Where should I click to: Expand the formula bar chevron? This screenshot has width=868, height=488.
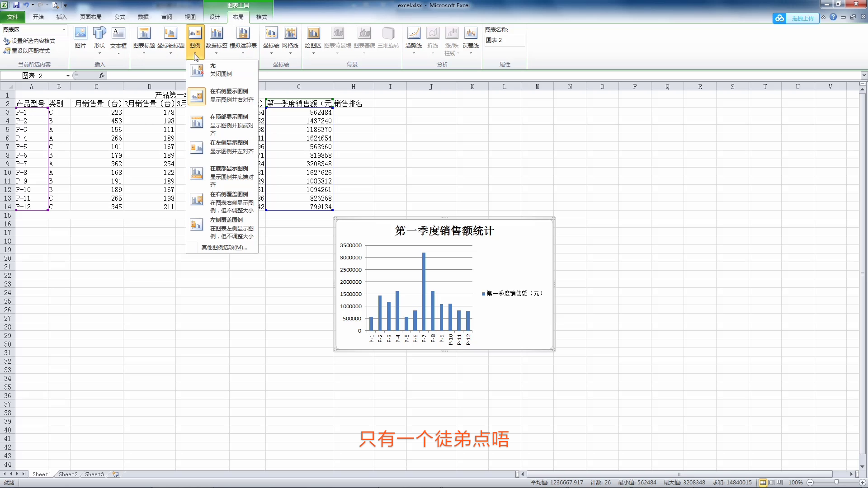point(864,75)
